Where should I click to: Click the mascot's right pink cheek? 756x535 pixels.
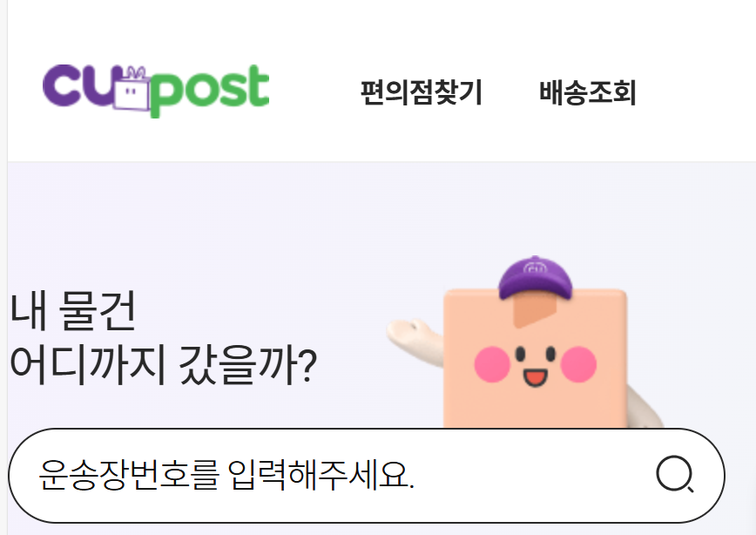[578, 364]
